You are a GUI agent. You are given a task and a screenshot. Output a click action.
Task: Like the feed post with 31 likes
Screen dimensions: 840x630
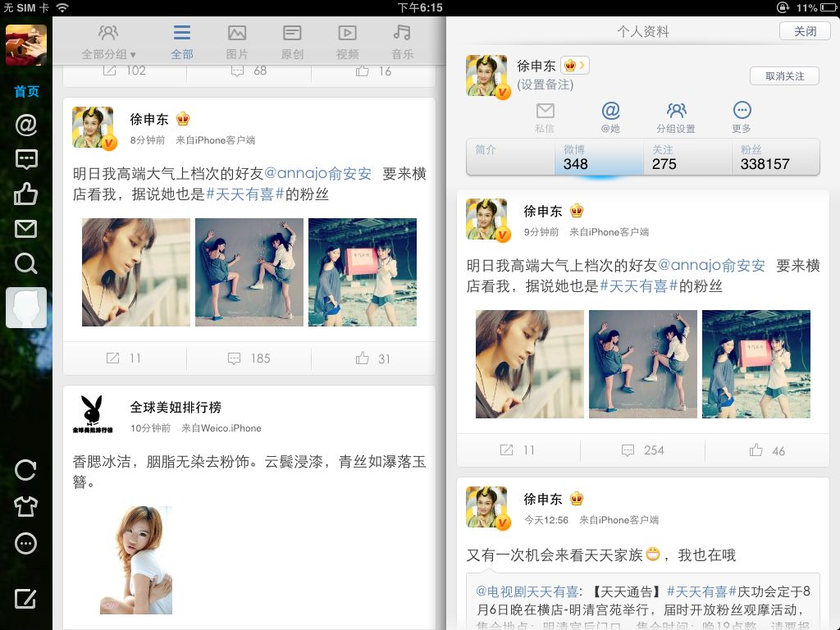coord(373,358)
